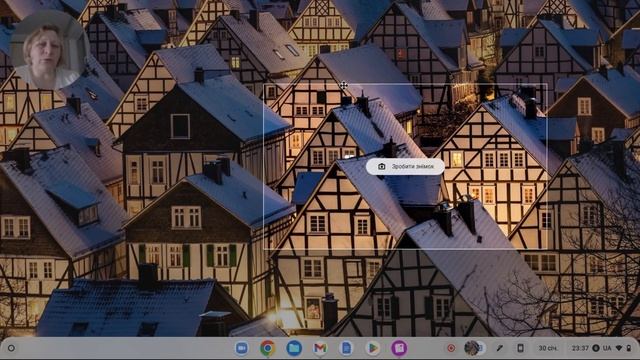Open Gmail from the shelf
Screen dimensions: 640x360
[320, 348]
